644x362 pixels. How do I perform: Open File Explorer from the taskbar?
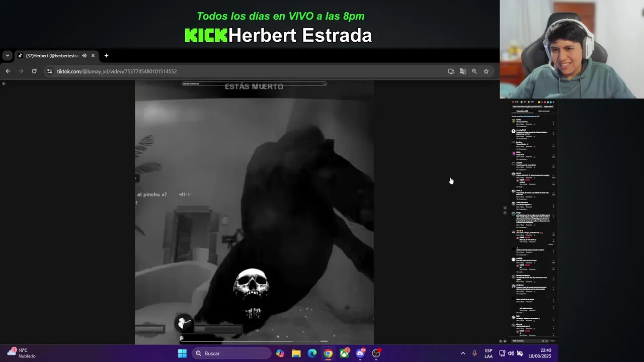(x=296, y=353)
